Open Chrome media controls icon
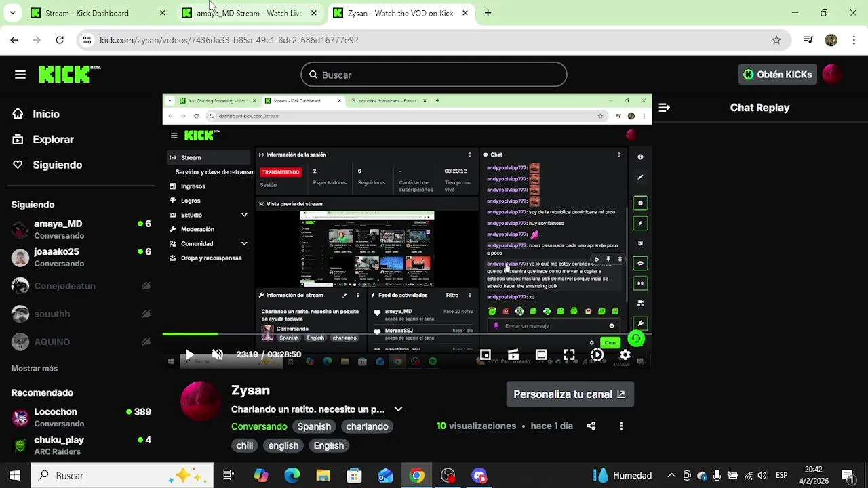Viewport: 868px width, 488px height. [808, 40]
